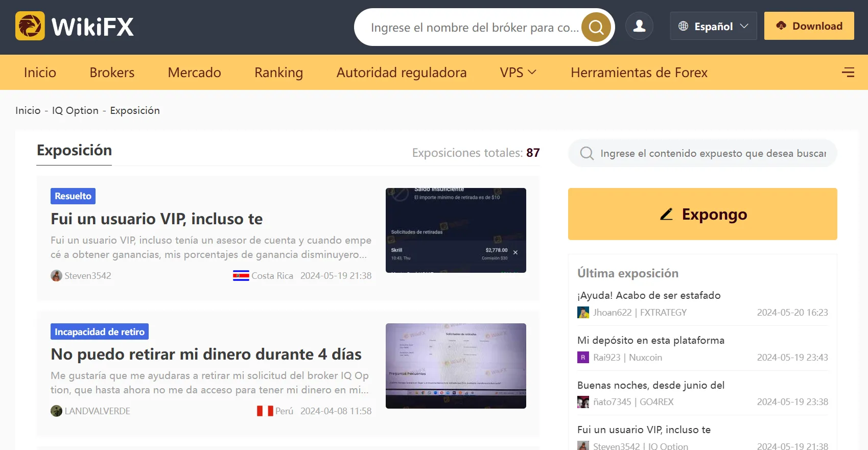The image size is (868, 450).
Task: Click Rai923 purple avatar icon
Action: coord(583,358)
